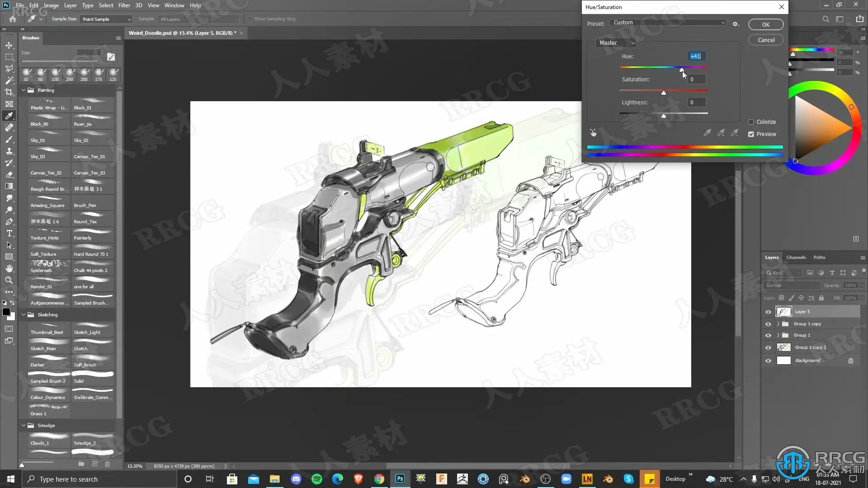Select the Move tool
Viewport: 868px width, 488px height.
coord(9,45)
